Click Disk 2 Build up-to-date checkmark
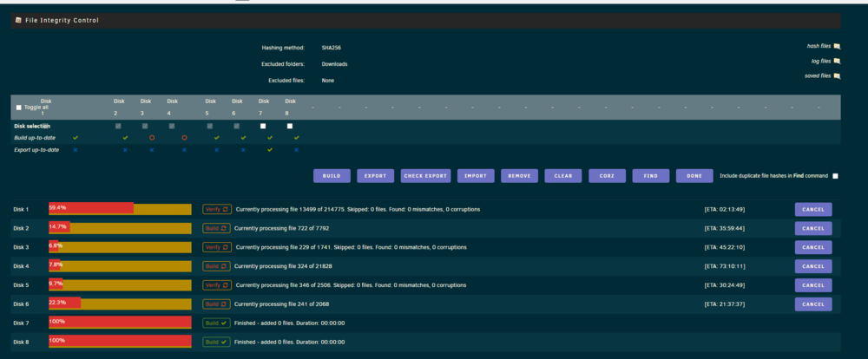868x359 pixels. coord(125,138)
